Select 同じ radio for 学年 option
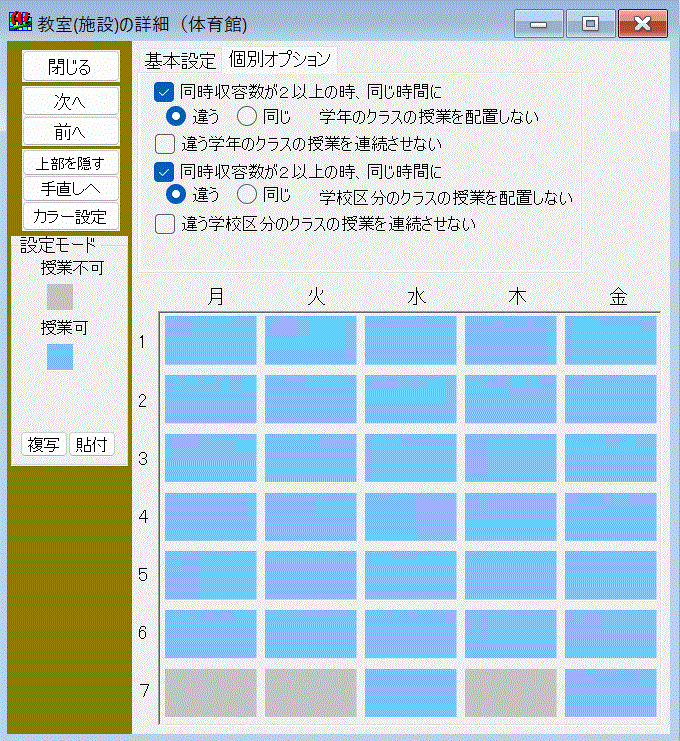 coord(247,116)
